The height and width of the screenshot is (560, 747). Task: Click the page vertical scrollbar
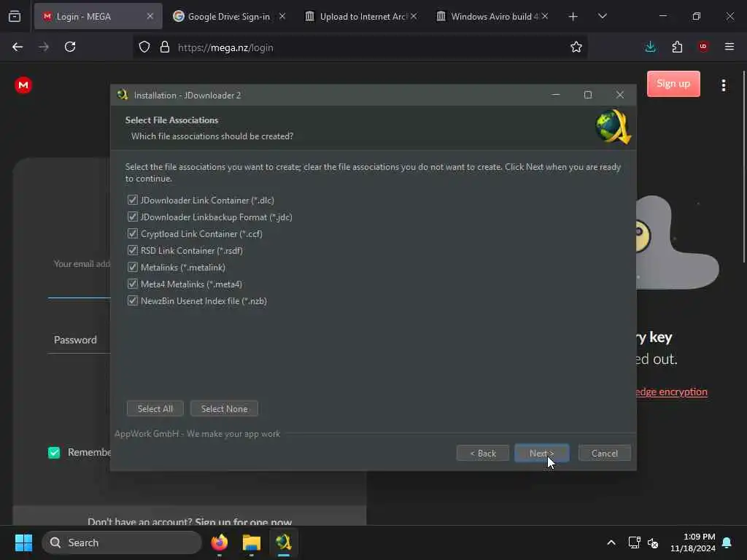pos(743,167)
